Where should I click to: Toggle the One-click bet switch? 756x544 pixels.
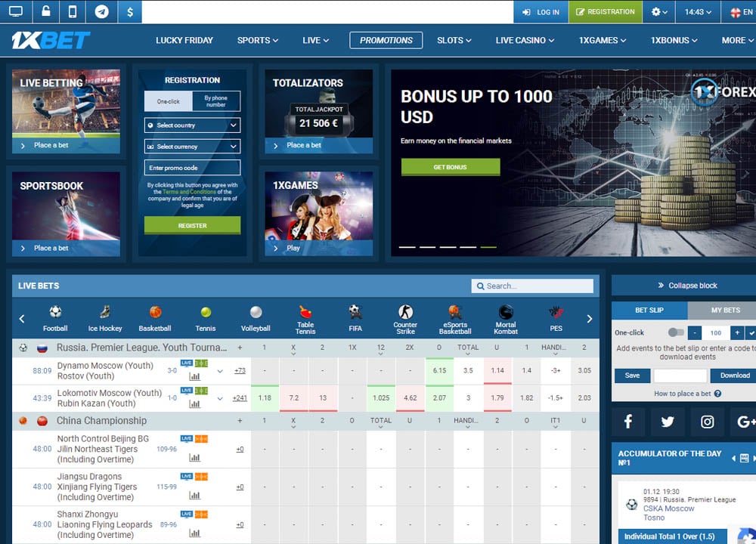676,332
